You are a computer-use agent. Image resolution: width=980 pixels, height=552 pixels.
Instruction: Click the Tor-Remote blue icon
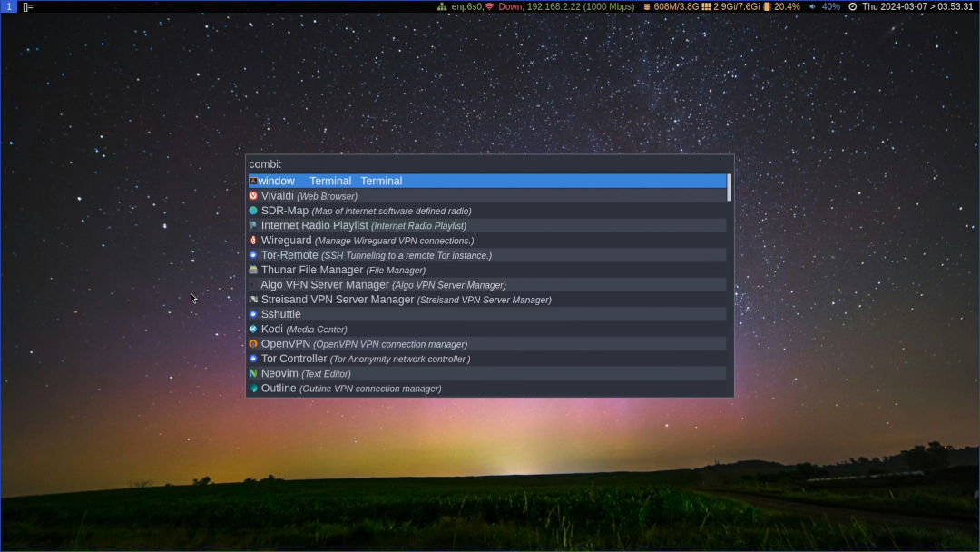253,255
